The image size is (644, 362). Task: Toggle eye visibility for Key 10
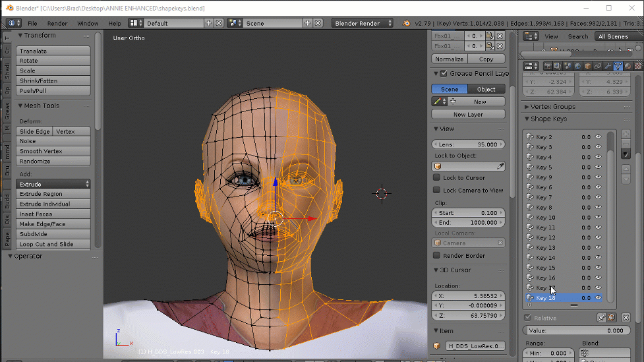click(599, 218)
